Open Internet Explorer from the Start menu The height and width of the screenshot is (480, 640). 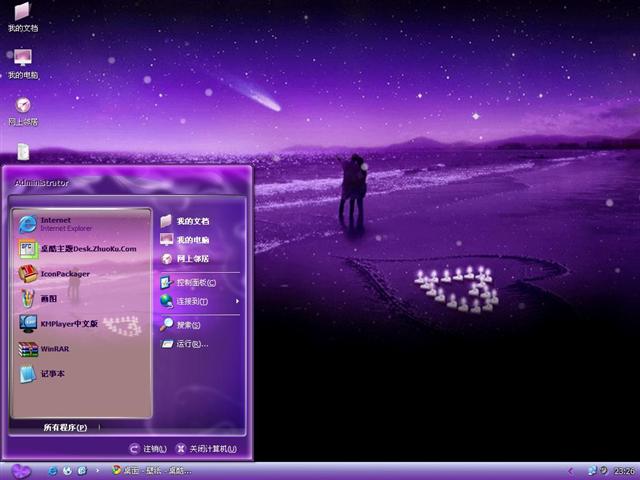[60, 223]
